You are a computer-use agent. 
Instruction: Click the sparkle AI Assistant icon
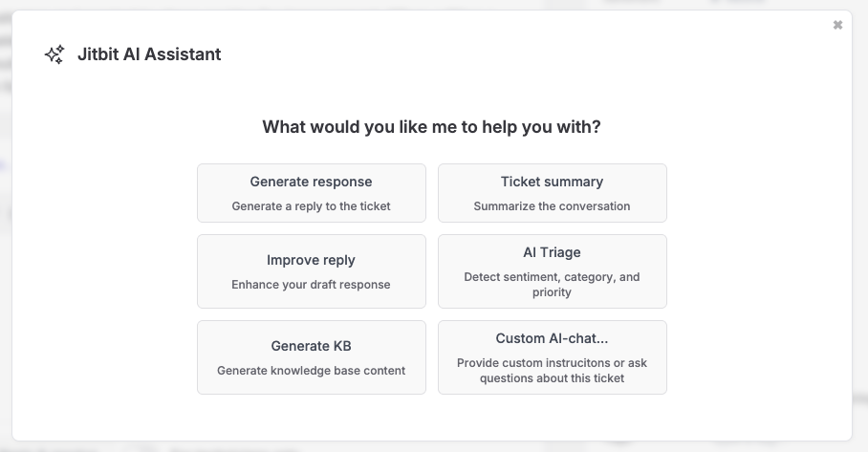(54, 54)
